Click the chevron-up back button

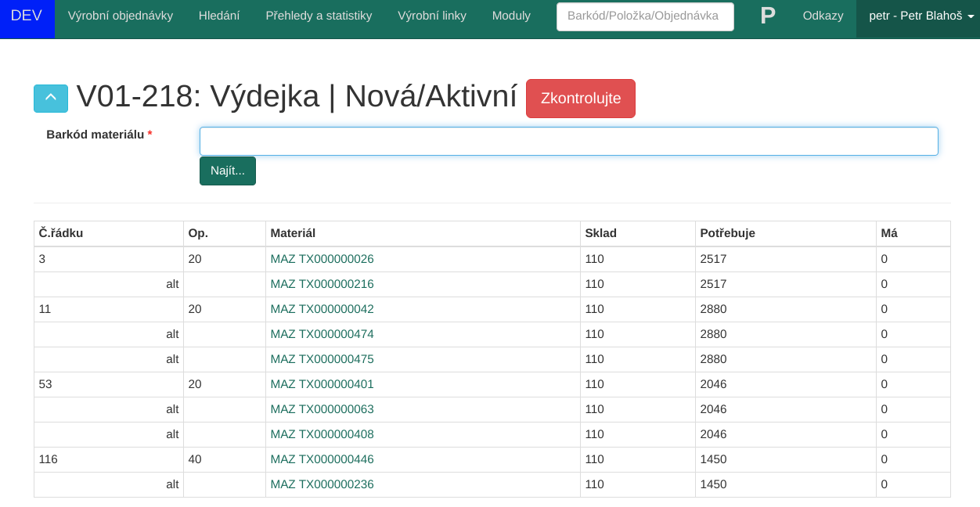tap(51, 99)
